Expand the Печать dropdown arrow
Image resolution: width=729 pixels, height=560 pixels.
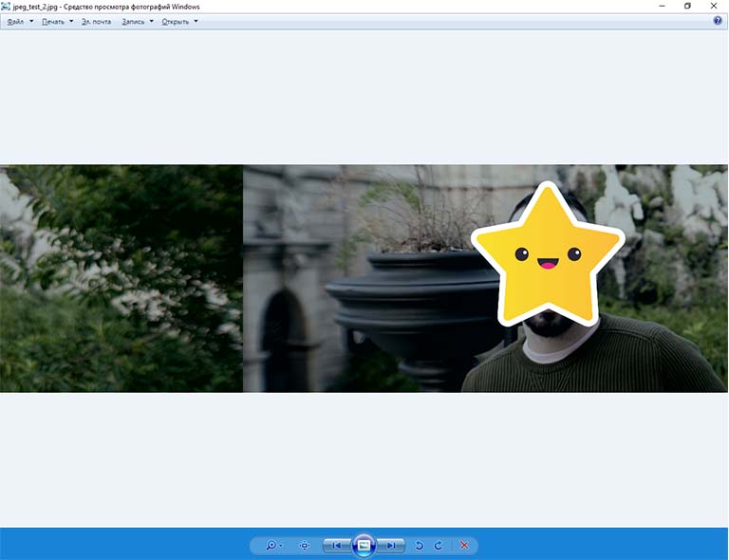pos(71,21)
